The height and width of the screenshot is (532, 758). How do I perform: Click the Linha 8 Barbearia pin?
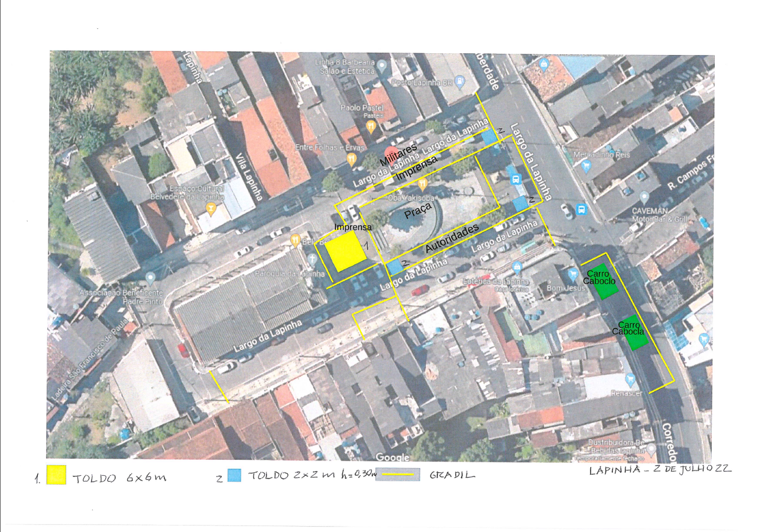click(382, 65)
